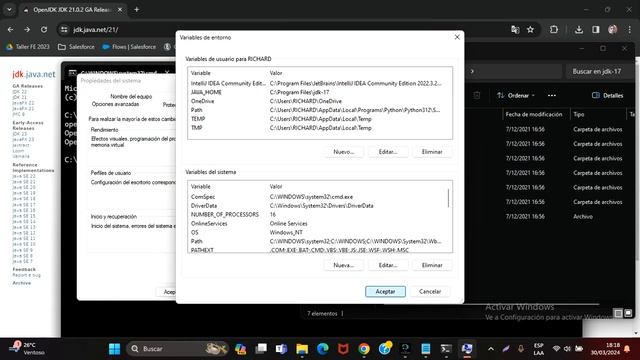Click the address bar URL jdk.java.net/21/
This screenshot has height=360, width=640.
pos(96,29)
